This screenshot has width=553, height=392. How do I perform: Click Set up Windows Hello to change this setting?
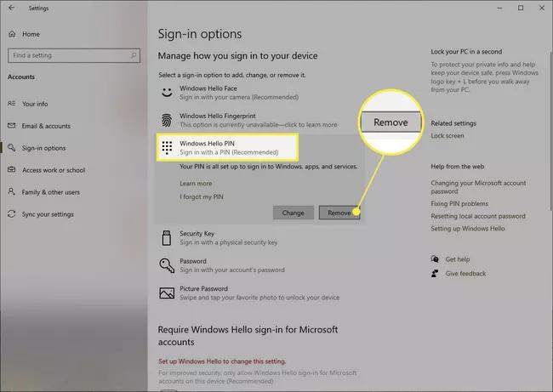click(x=222, y=361)
